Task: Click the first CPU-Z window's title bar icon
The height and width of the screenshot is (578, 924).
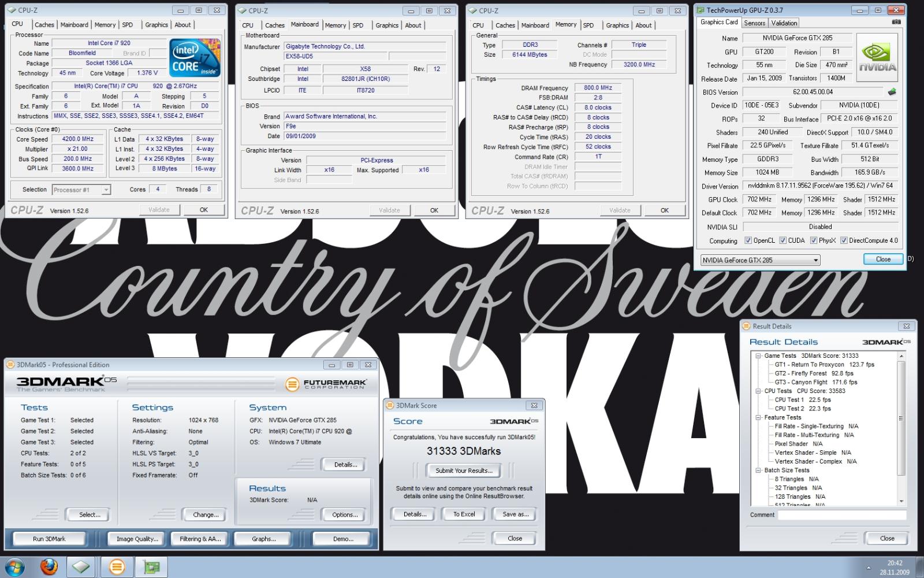Action: [x=12, y=10]
